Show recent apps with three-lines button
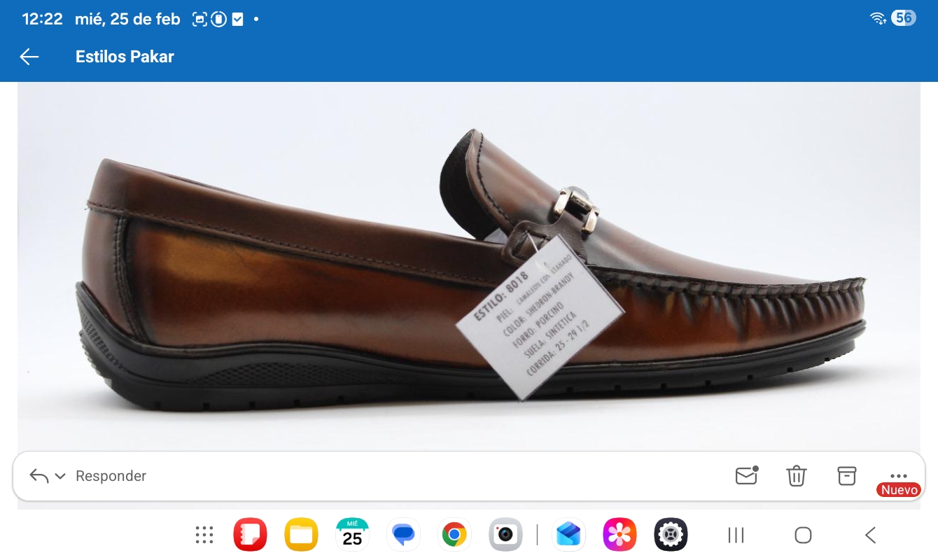This screenshot has height=560, width=938. pos(736,535)
